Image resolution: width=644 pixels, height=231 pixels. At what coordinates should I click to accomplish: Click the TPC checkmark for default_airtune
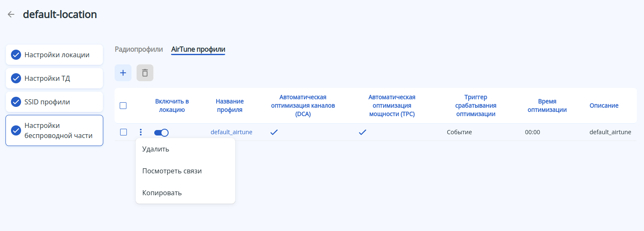(362, 132)
